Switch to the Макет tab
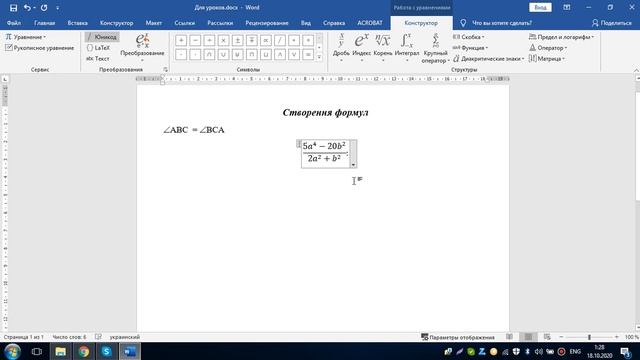The image size is (640, 360). 154,23
